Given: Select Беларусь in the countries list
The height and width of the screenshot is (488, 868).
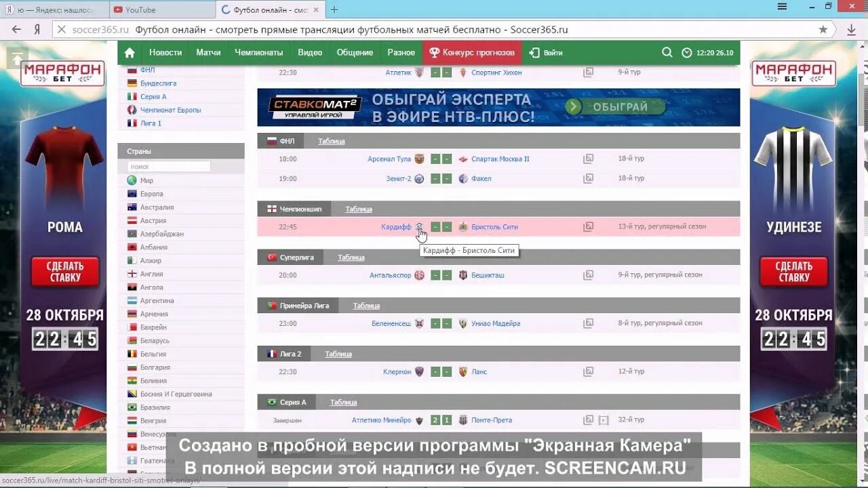Looking at the screenshot, I should (155, 341).
